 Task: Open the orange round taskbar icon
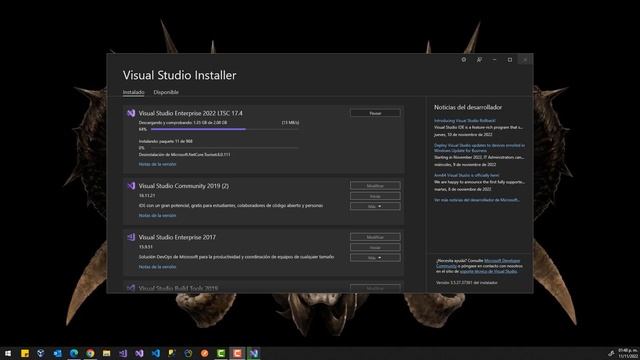click(204, 353)
